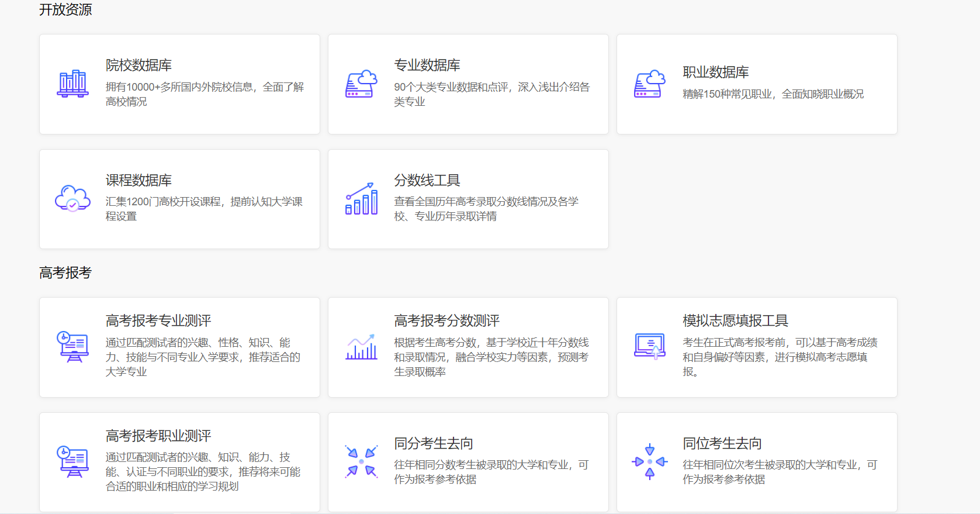Open the 职业数据库 title link
The image size is (980, 514).
[x=716, y=73]
